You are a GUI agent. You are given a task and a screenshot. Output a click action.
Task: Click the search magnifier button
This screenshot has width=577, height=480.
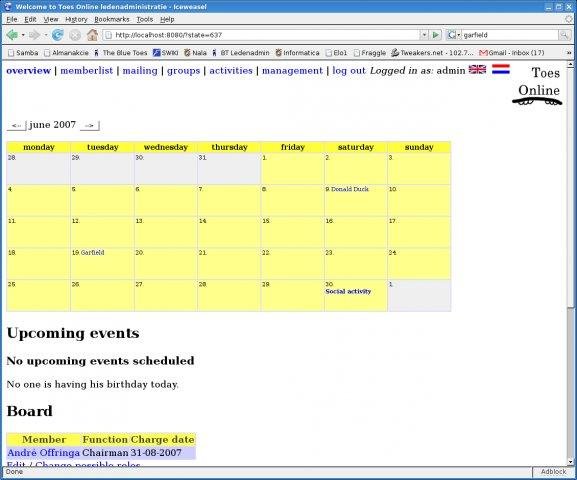click(x=564, y=35)
